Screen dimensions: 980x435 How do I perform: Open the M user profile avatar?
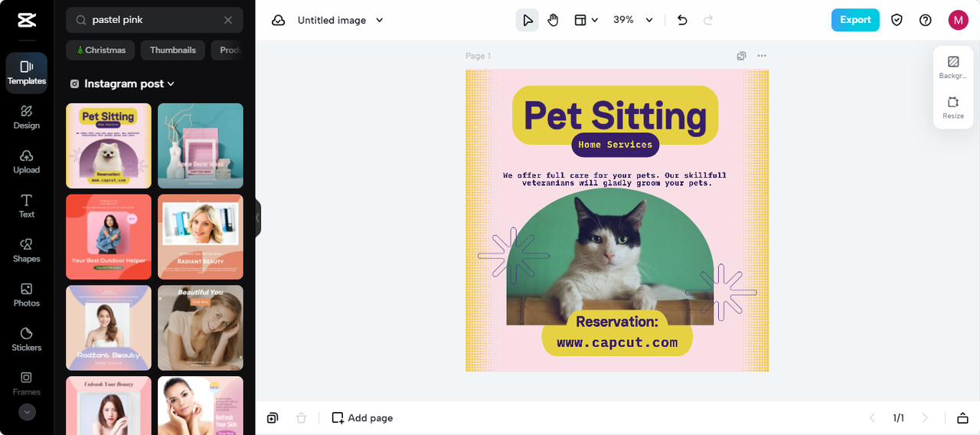click(x=958, y=20)
